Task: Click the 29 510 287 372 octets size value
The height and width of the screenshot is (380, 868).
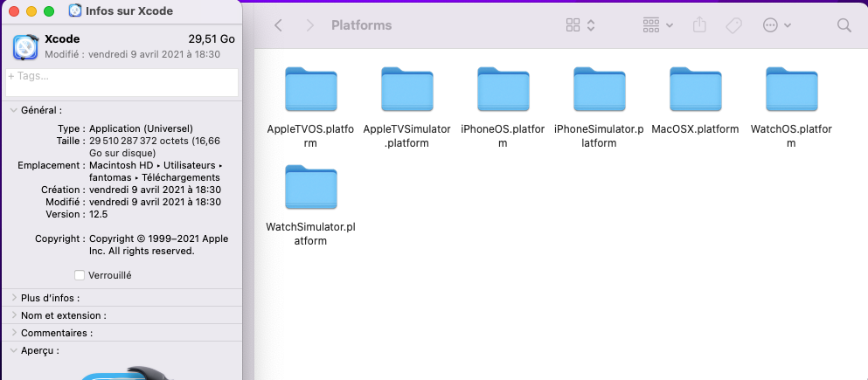Action: coord(155,147)
